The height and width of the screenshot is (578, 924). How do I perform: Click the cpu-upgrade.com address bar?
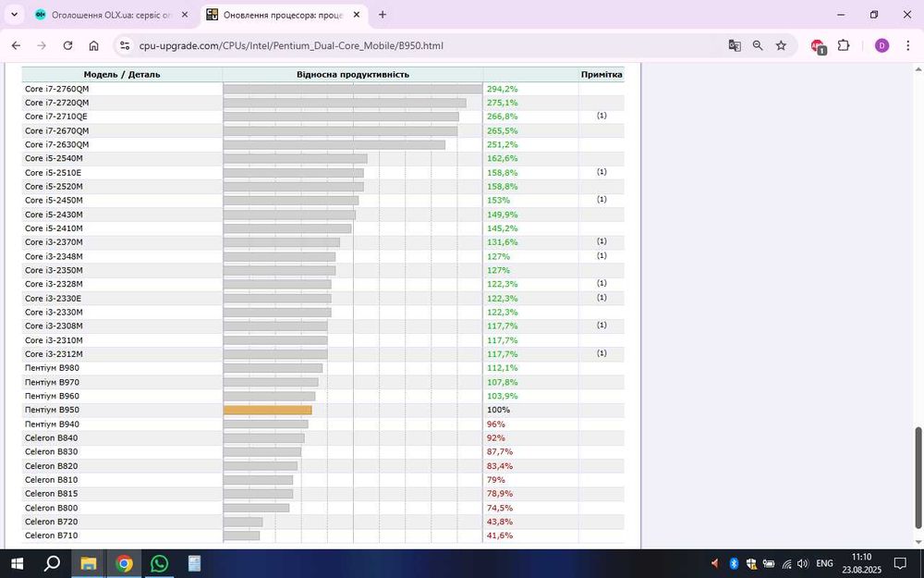click(x=291, y=45)
